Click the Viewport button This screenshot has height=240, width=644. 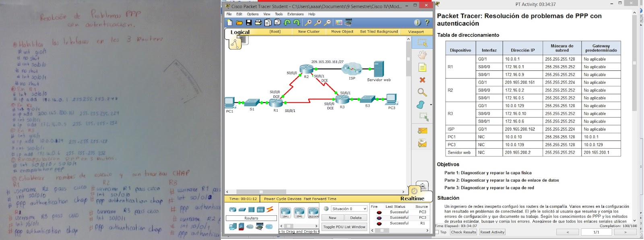pyautogui.click(x=416, y=32)
